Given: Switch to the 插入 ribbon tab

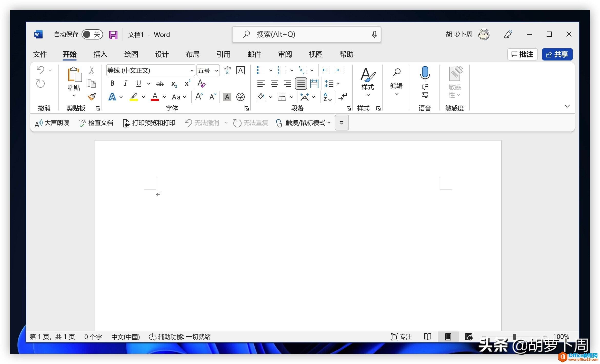Looking at the screenshot, I should coord(100,54).
